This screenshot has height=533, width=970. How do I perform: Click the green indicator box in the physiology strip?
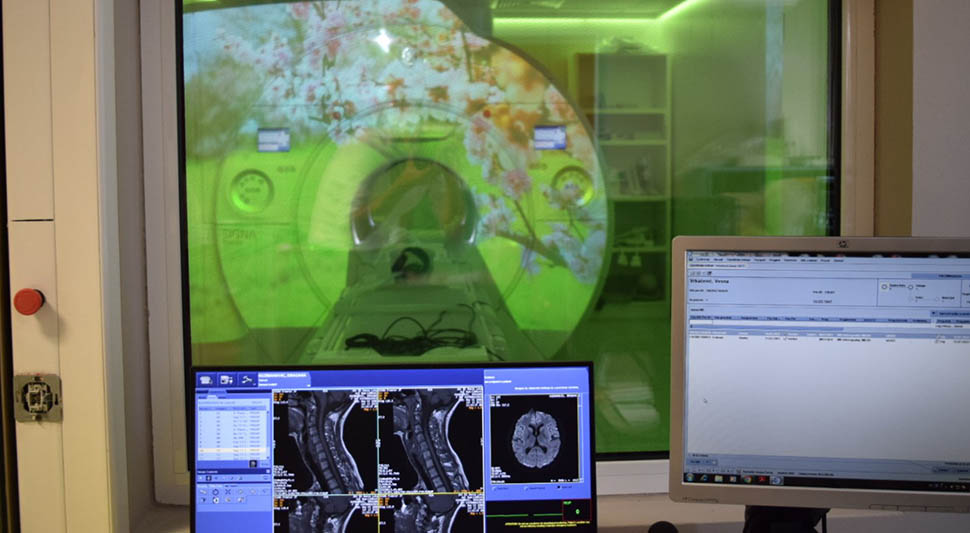point(577,511)
